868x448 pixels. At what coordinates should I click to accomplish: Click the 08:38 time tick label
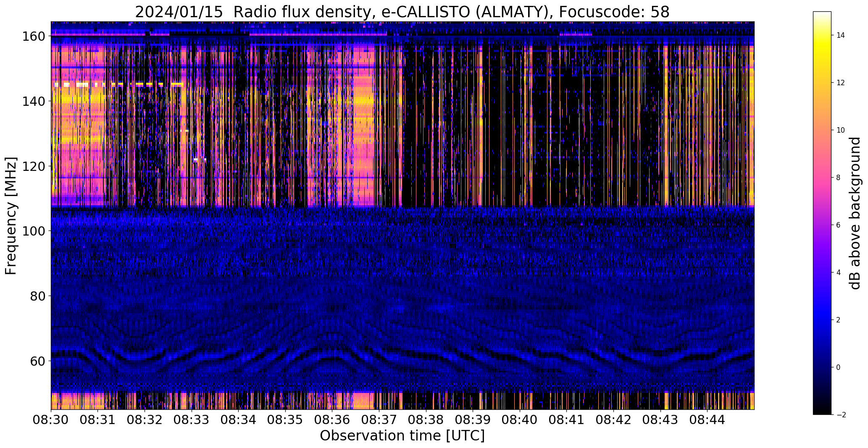[x=426, y=419]
